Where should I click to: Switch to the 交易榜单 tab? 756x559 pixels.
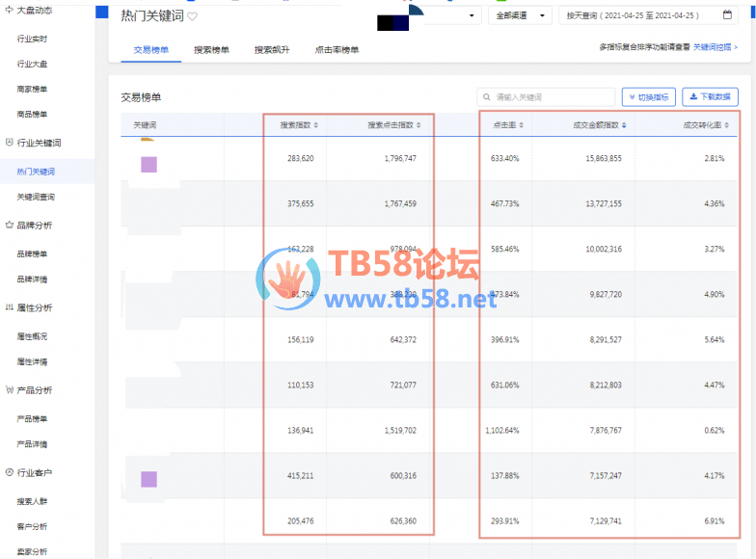click(x=150, y=50)
